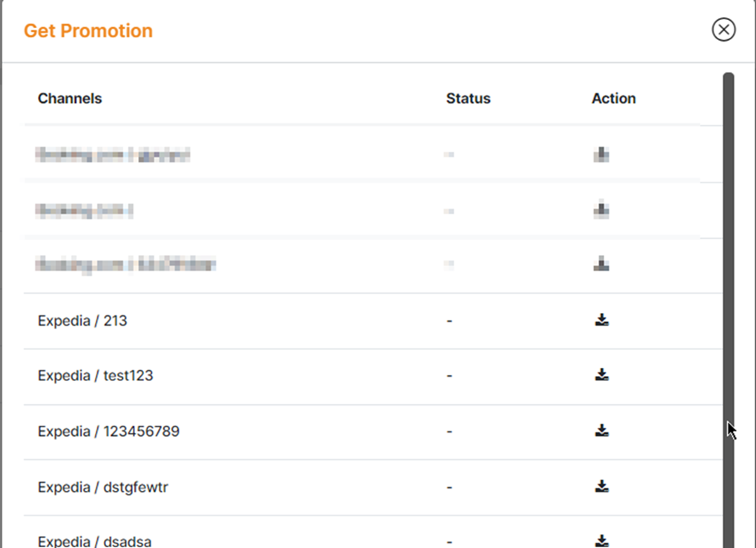Click the Status column header
This screenshot has width=756, height=548.
(x=468, y=99)
